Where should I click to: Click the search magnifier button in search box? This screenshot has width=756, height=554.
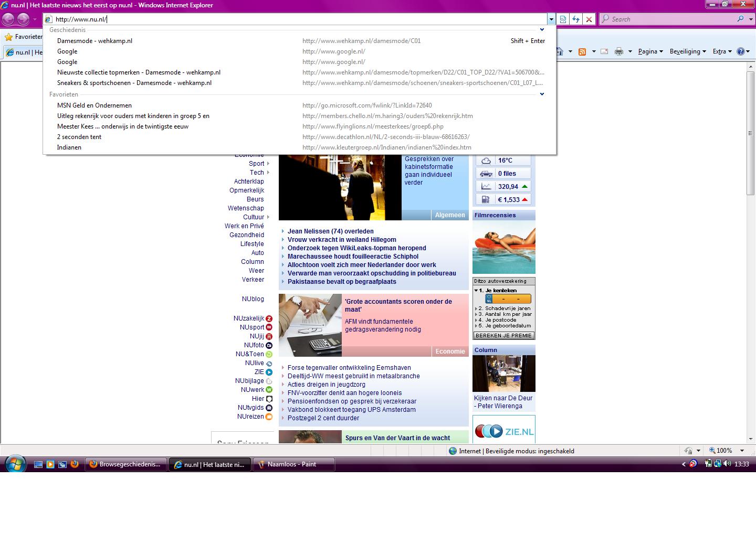(x=740, y=19)
